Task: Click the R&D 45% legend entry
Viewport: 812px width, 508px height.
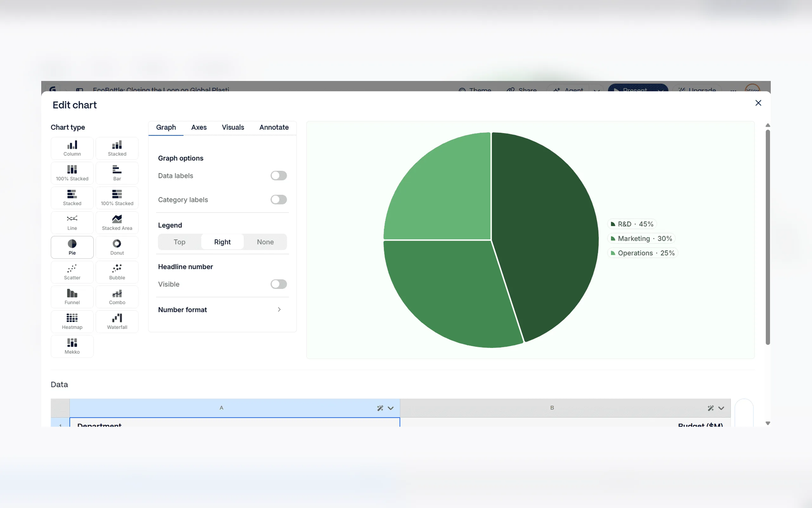Action: 632,224
